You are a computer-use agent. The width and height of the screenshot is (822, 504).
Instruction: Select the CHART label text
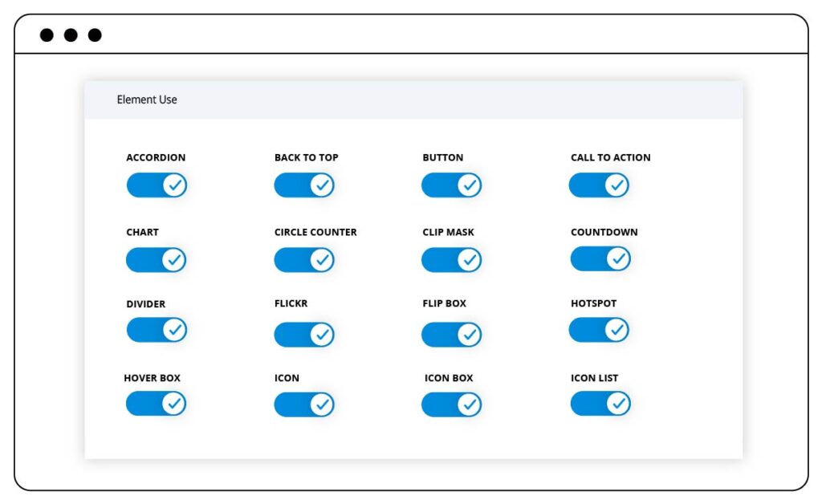(x=143, y=232)
